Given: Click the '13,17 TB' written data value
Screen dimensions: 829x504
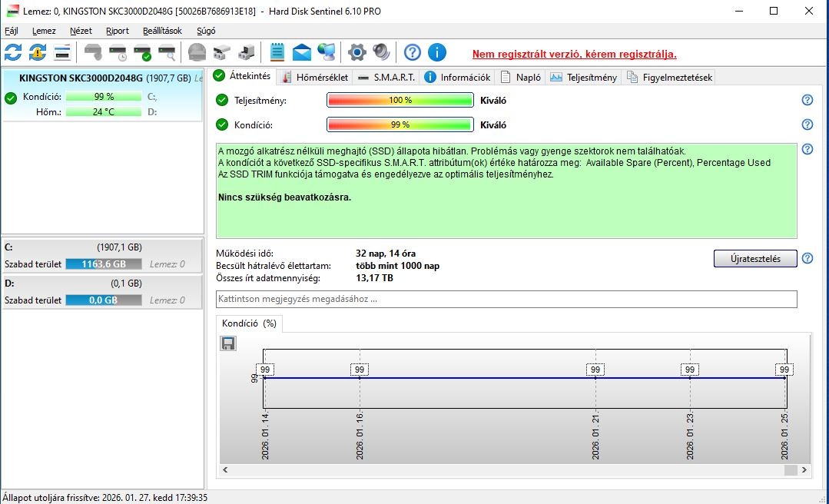Looking at the screenshot, I should [374, 277].
